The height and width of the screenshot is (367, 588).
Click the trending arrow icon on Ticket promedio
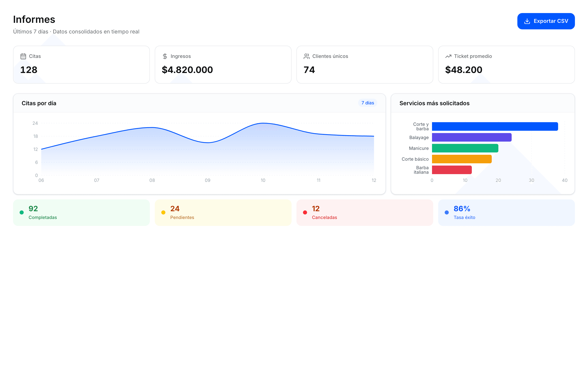click(448, 56)
